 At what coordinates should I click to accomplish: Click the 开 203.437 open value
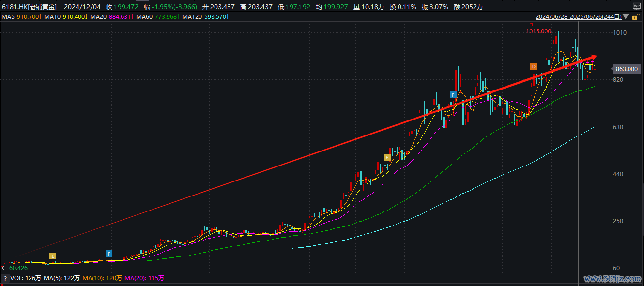[218, 7]
